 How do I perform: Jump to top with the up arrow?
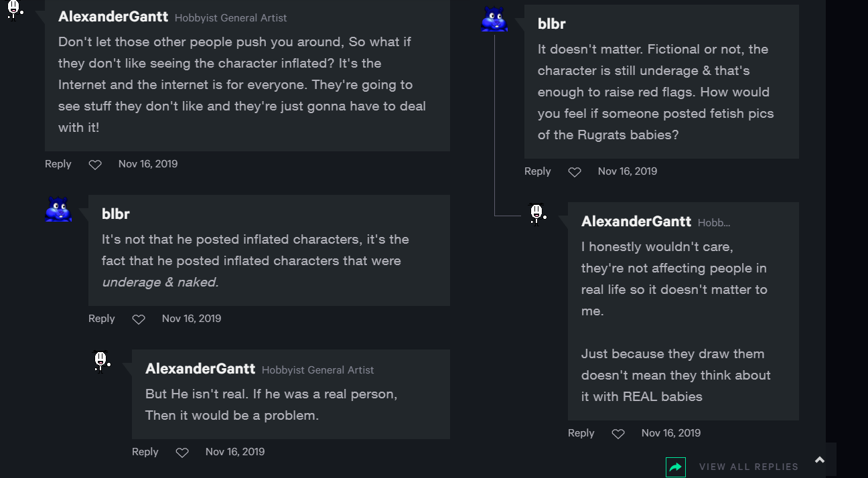[x=820, y=460]
